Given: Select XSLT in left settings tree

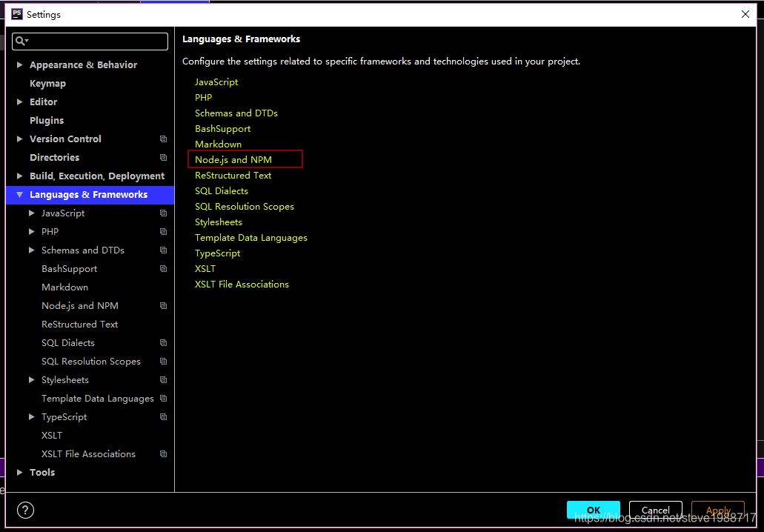Looking at the screenshot, I should [52, 436].
